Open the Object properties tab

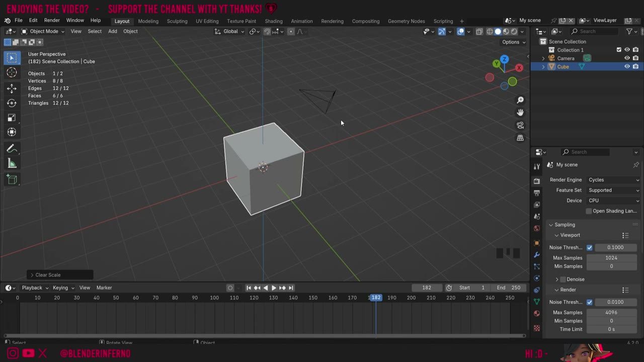[x=537, y=243]
